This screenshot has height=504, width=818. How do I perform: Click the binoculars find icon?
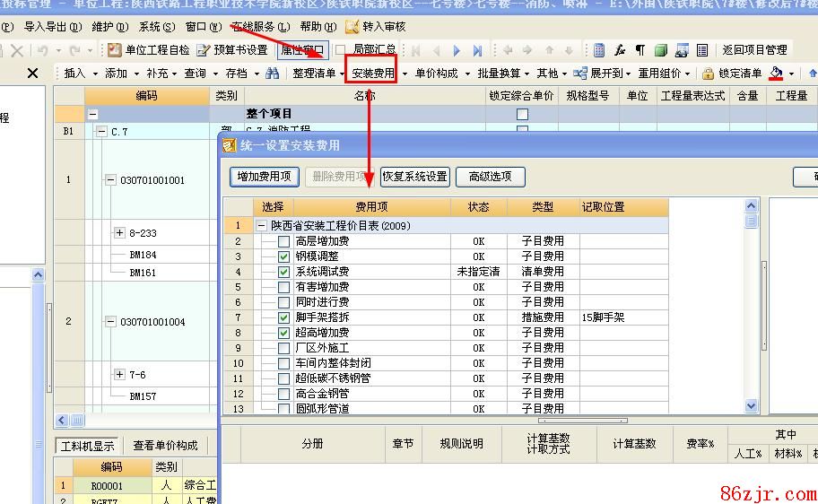point(273,74)
